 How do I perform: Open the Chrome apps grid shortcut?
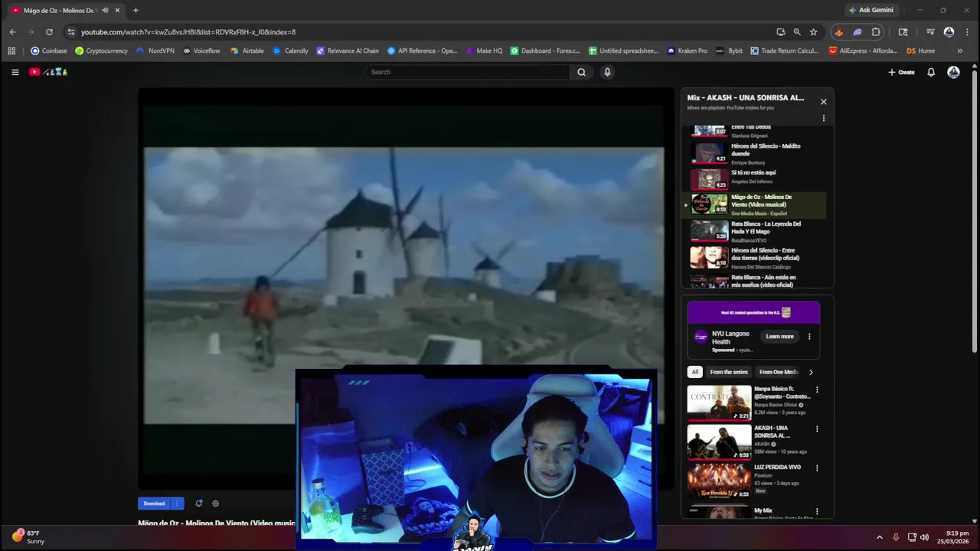click(11, 51)
